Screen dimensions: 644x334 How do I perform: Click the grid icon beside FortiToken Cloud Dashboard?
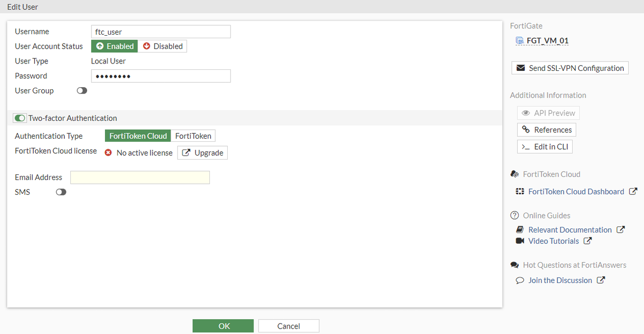(519, 191)
